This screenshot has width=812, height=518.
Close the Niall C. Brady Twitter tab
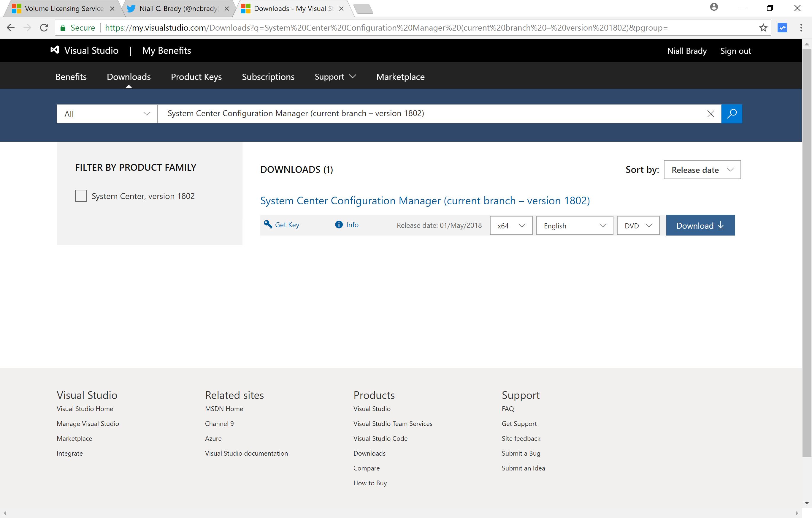(227, 9)
